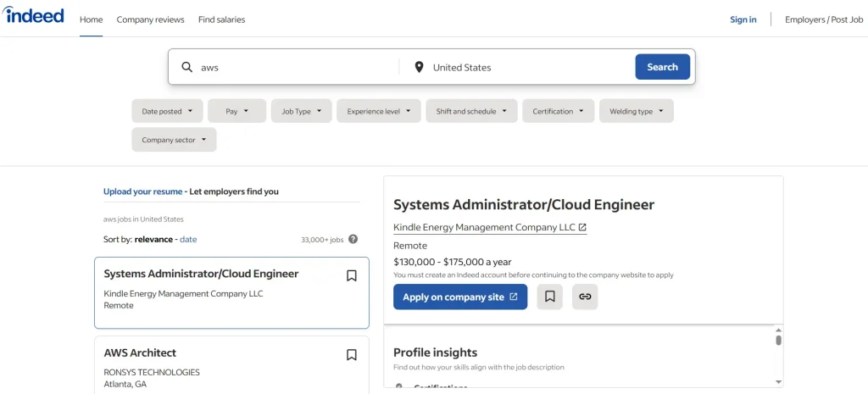
Task: Click the scrollbar up arrow in job details
Action: pos(778,330)
